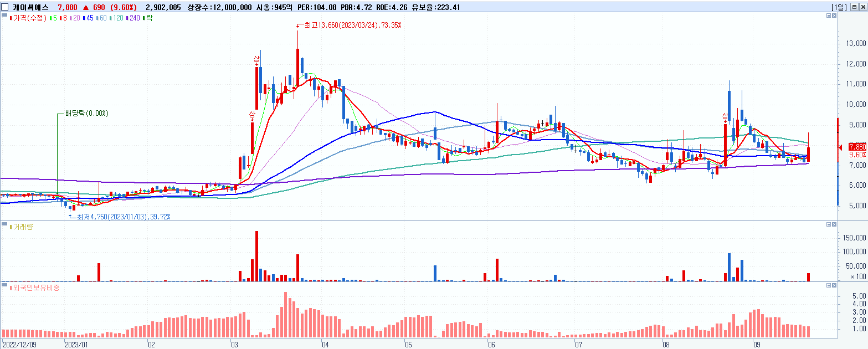Toggle the 5-day moving average legend

(54, 18)
